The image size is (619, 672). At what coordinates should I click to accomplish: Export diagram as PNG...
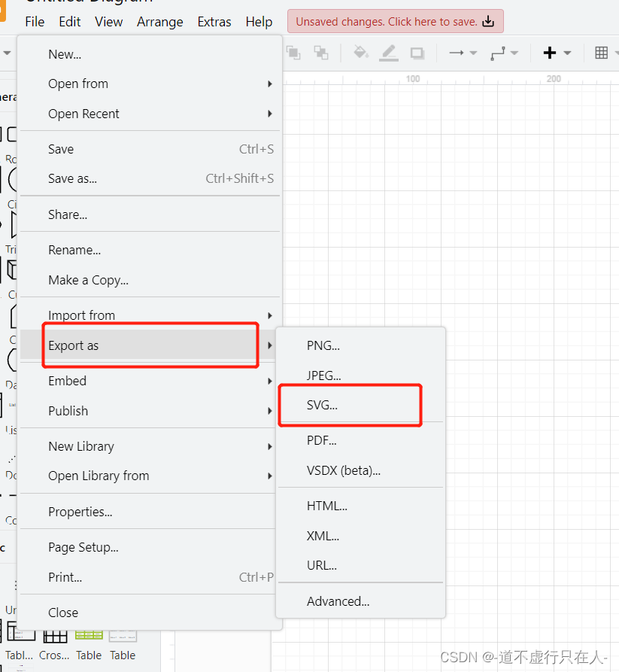click(360, 345)
